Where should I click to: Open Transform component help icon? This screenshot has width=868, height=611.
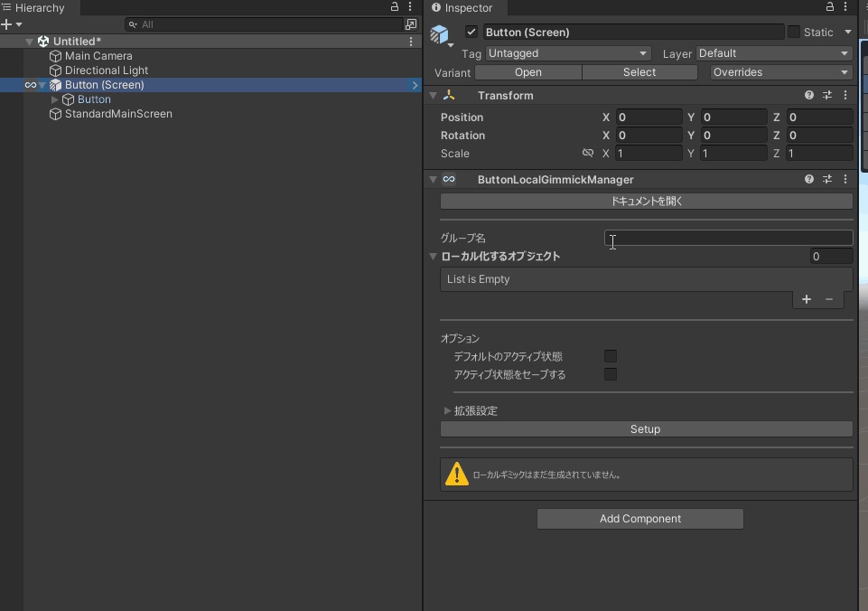pyautogui.click(x=809, y=95)
